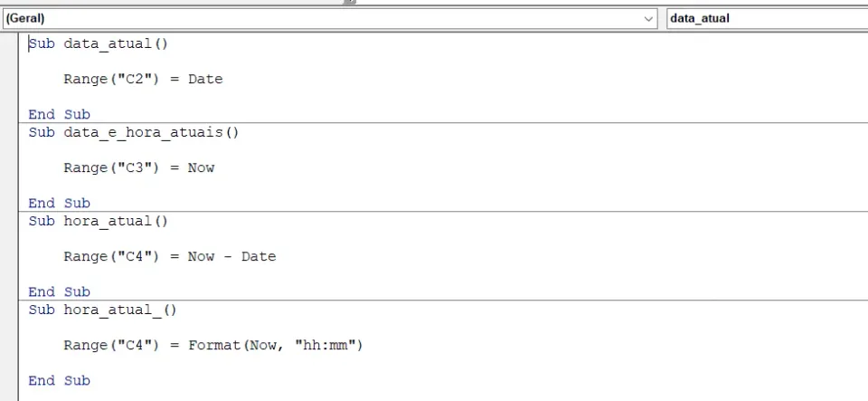Click the Now - Date expression
868x401 pixels.
point(232,256)
